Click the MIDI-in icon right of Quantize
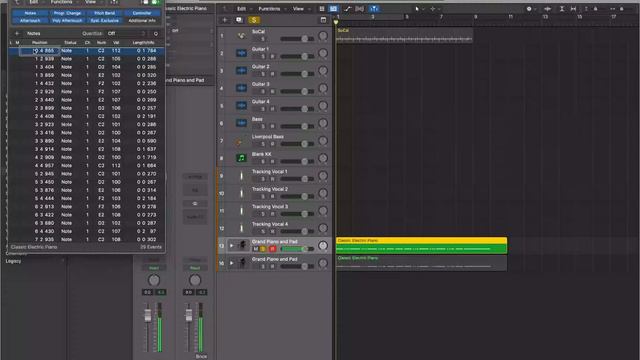 (x=156, y=33)
